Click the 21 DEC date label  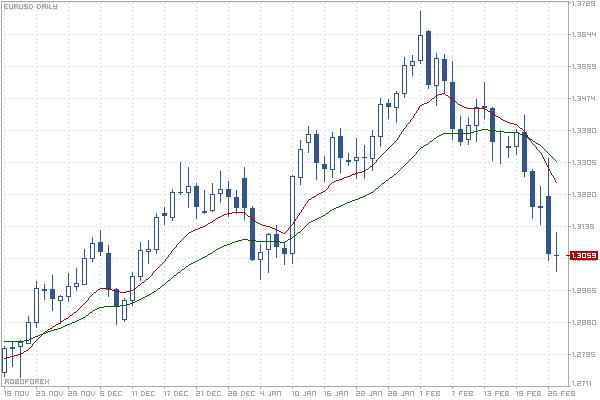click(x=208, y=393)
